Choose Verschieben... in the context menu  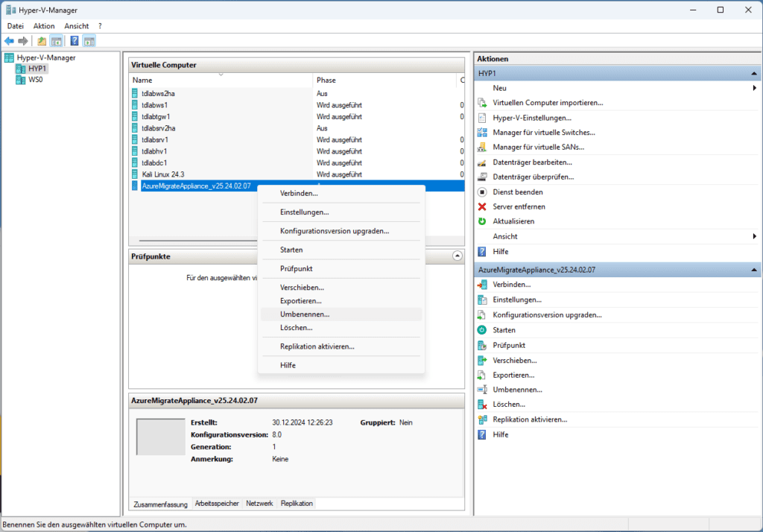(341, 288)
